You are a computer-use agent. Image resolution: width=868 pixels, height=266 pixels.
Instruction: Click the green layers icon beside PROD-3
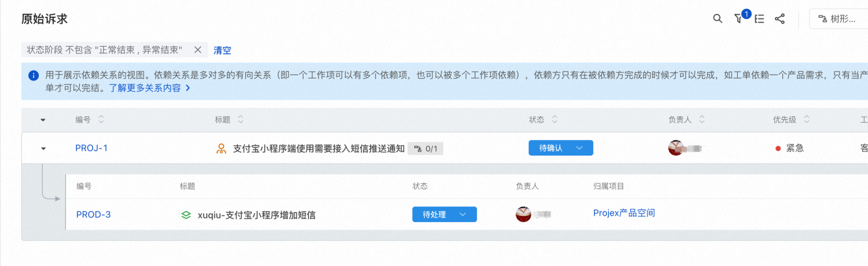point(186,215)
